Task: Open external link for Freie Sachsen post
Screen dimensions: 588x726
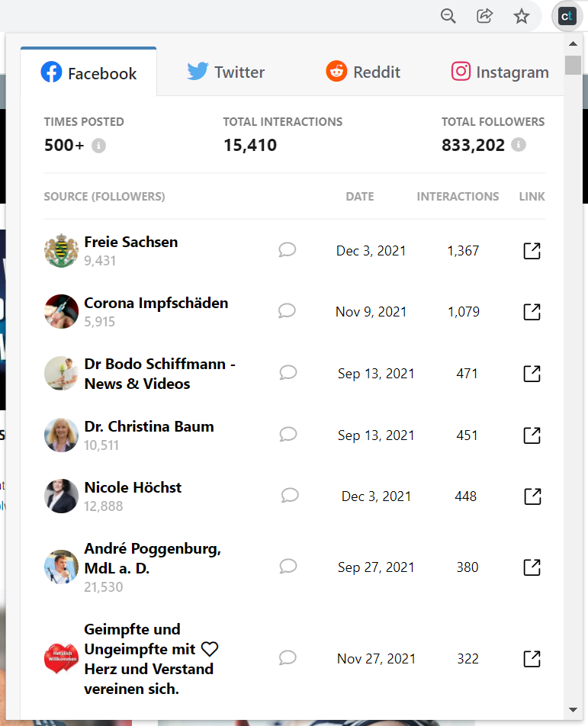Action: (x=532, y=251)
